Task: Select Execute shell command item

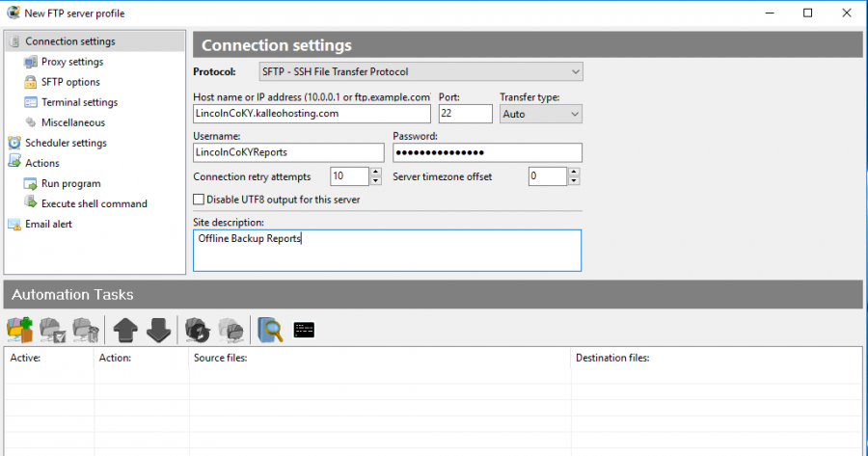Action: [x=94, y=203]
